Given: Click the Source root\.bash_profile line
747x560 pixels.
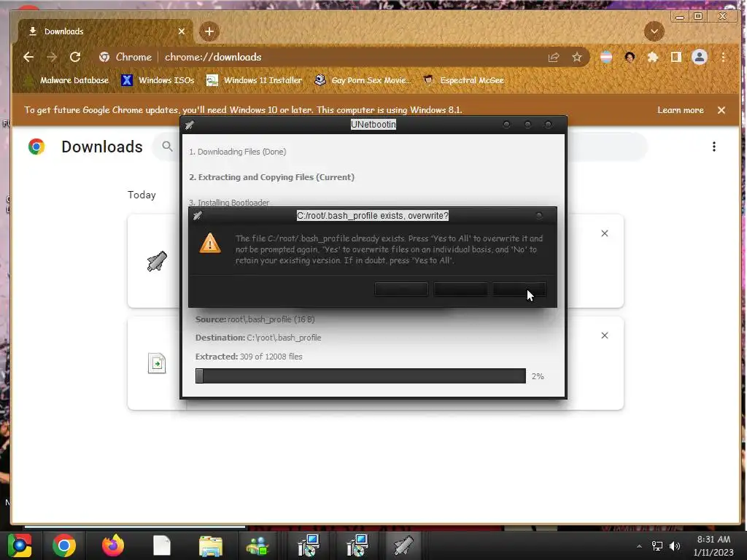Looking at the screenshot, I should pos(255,319).
